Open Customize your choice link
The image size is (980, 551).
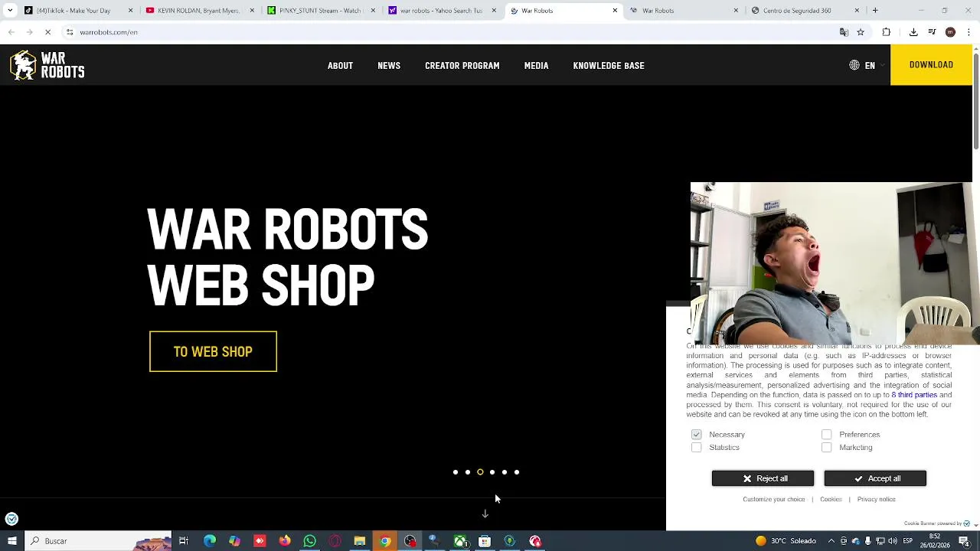pos(773,500)
